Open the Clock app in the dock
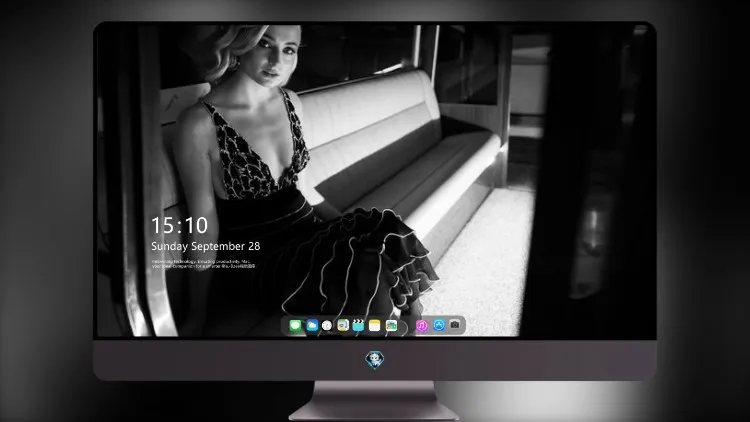This screenshot has width=750, height=422. click(327, 325)
